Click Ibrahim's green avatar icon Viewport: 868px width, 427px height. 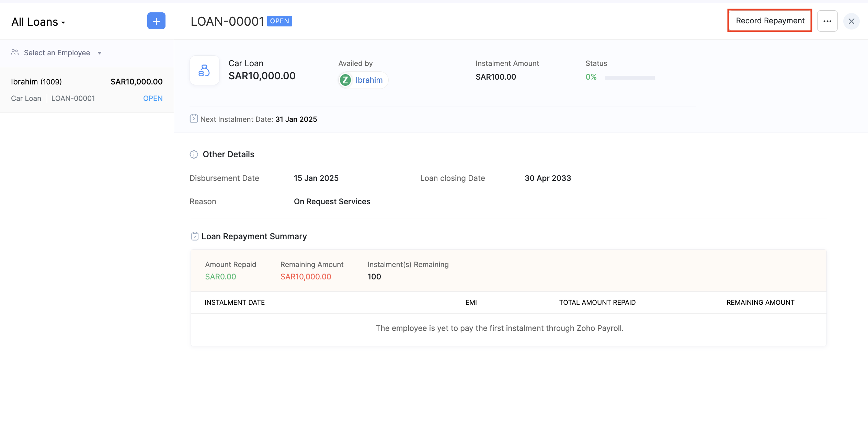[x=345, y=80]
